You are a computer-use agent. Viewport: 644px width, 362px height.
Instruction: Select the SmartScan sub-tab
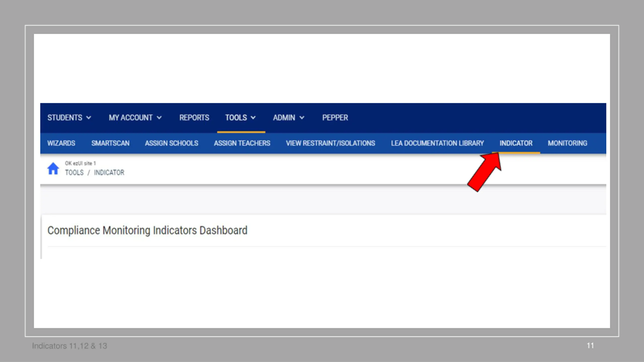point(110,143)
